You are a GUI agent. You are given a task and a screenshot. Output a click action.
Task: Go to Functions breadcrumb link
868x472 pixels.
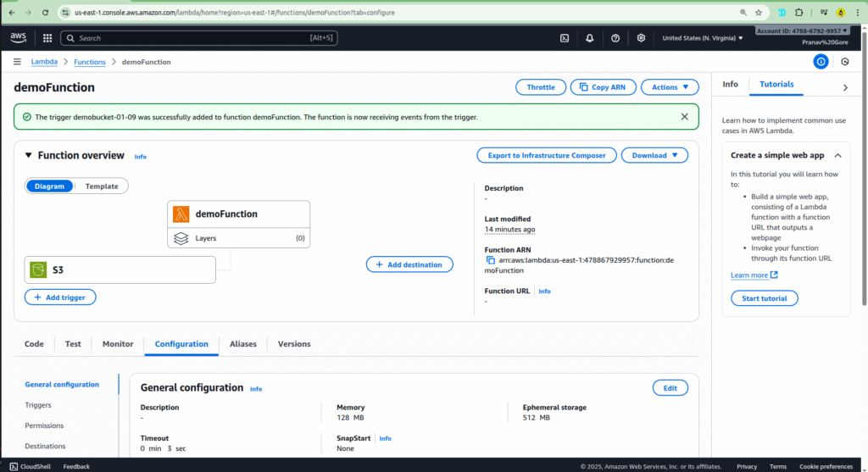point(90,61)
